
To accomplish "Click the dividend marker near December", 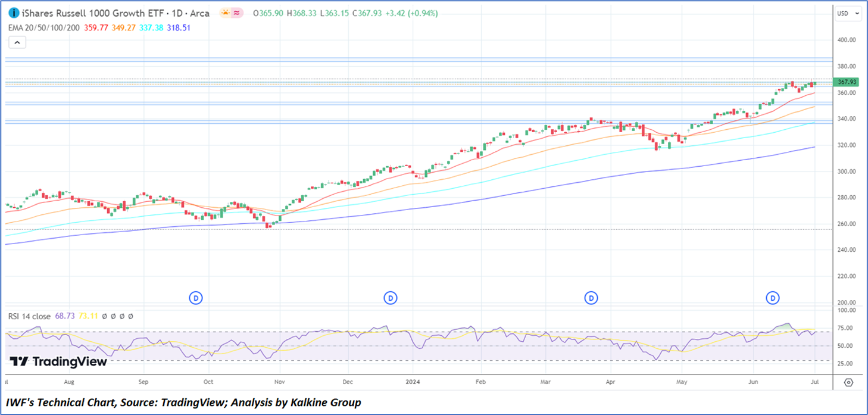I will (390, 297).
